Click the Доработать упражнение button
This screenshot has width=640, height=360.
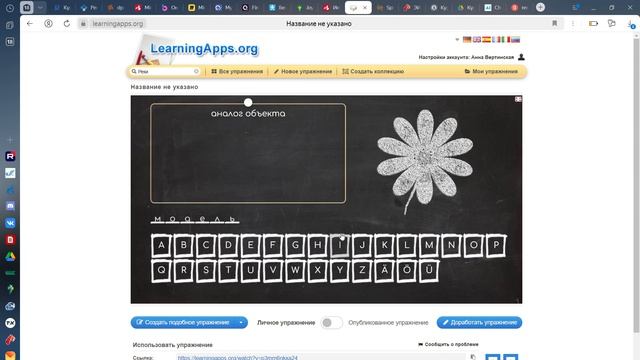coord(479,322)
